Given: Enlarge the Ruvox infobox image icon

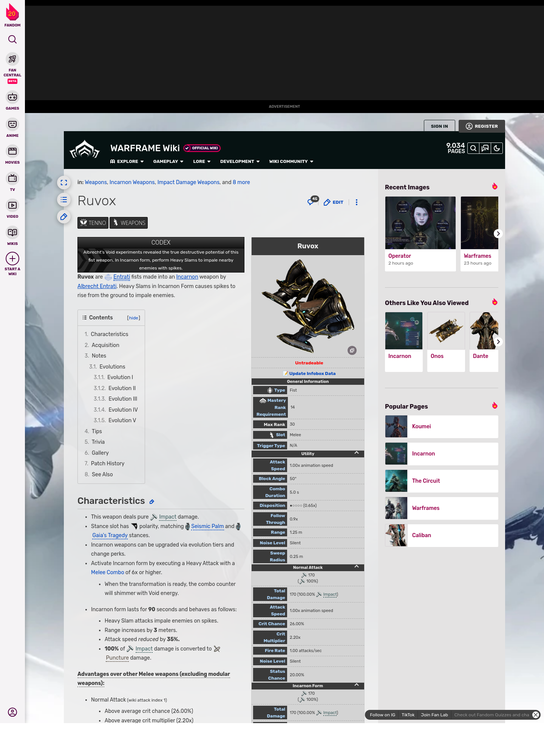Looking at the screenshot, I should 352,350.
